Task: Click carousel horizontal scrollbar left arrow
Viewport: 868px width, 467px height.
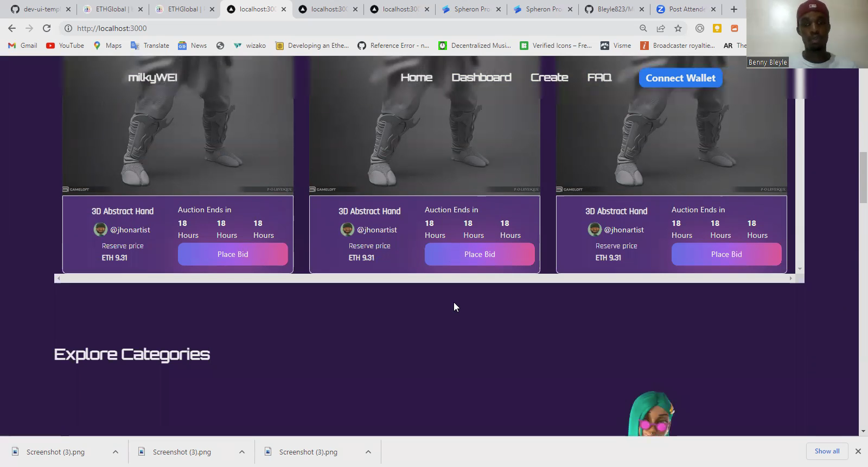Action: coord(59,278)
